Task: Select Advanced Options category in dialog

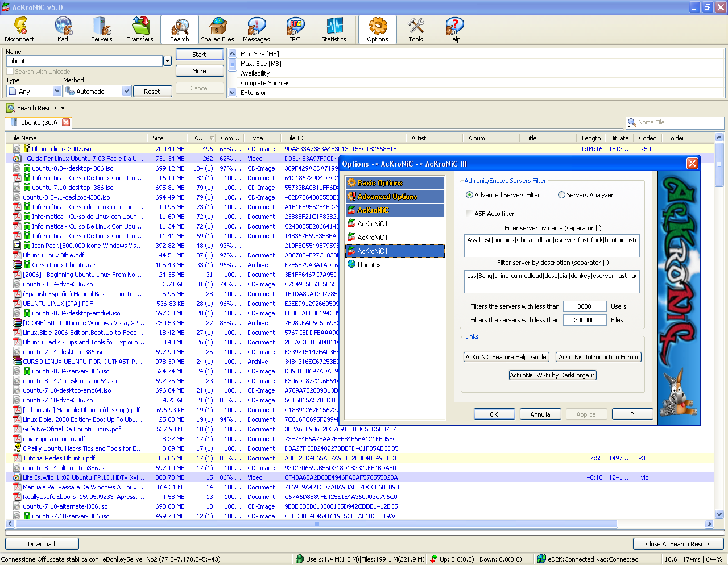Action: [395, 197]
